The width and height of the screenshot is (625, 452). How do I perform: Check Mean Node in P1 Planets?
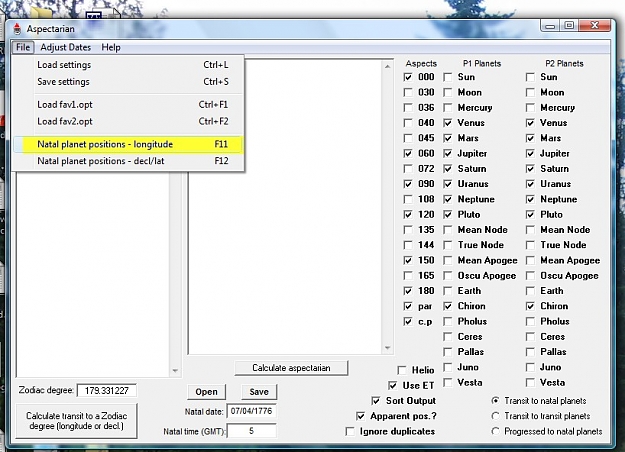(x=448, y=230)
